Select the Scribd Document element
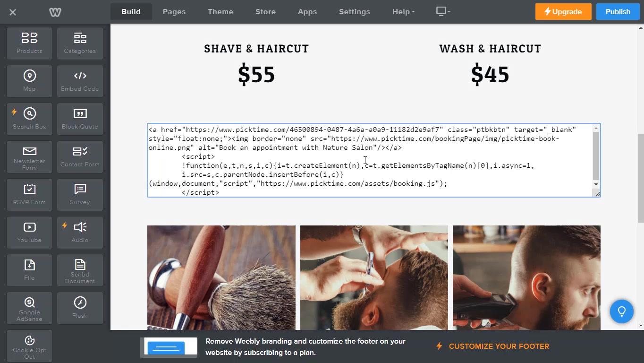The width and height of the screenshot is (644, 363). click(x=80, y=270)
